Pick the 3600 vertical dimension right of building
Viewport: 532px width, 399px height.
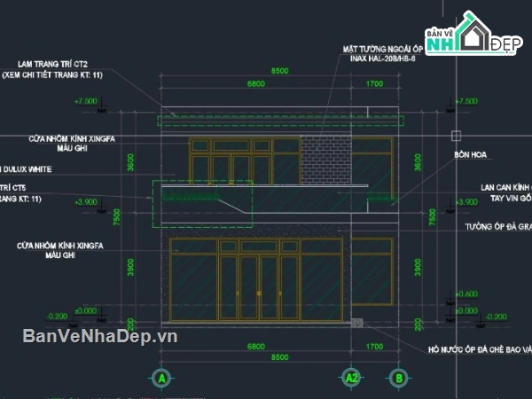pos(418,162)
